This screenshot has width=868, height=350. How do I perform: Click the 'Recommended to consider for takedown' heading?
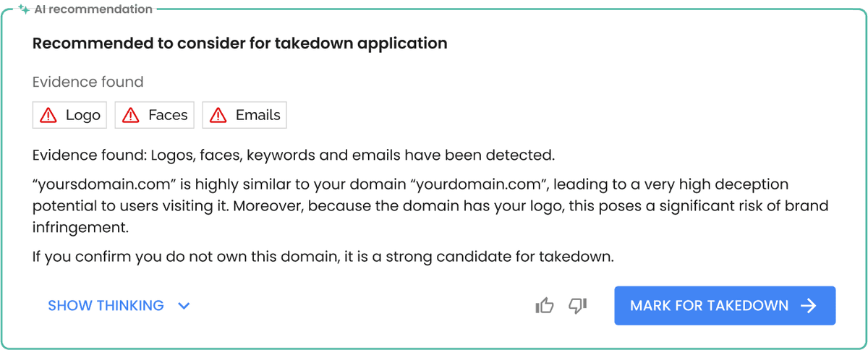point(239,43)
